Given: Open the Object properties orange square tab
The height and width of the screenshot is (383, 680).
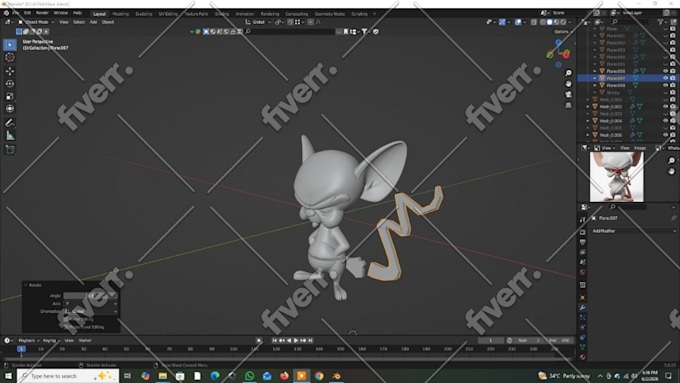Looking at the screenshot, I should point(582,298).
